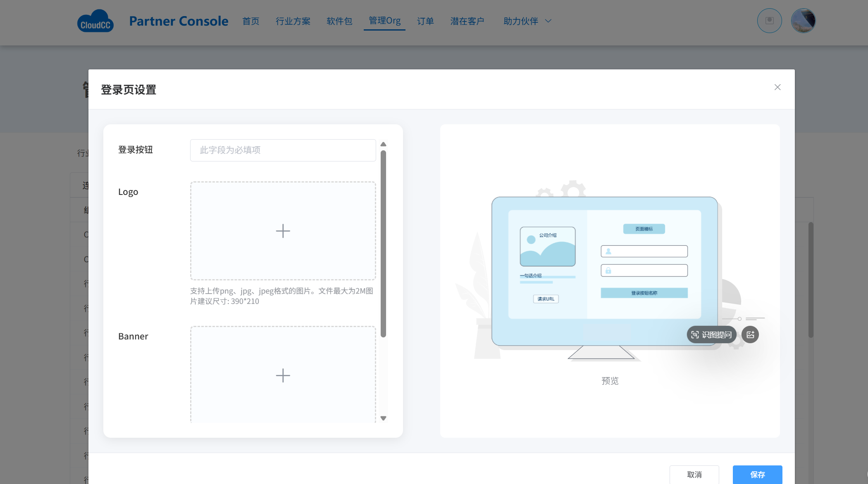Image resolution: width=868 pixels, height=484 pixels.
Task: Click the CloudCC cloud logo
Action: click(x=95, y=21)
